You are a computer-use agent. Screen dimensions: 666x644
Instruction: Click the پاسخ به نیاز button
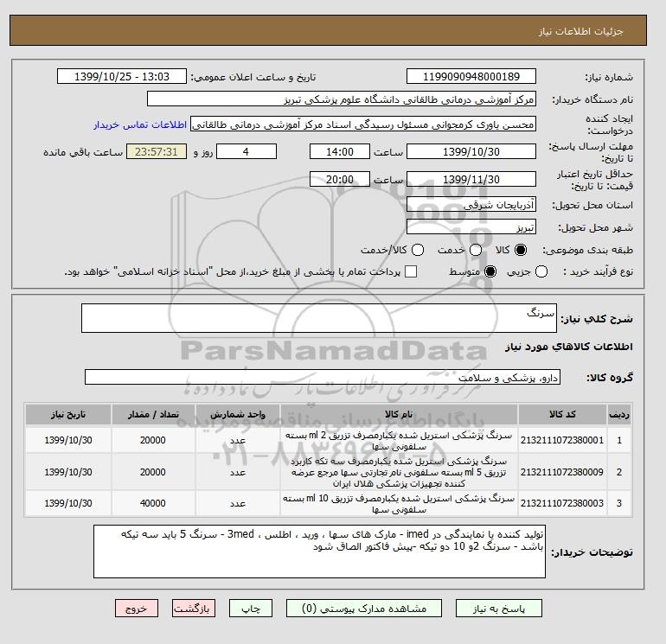499,609
